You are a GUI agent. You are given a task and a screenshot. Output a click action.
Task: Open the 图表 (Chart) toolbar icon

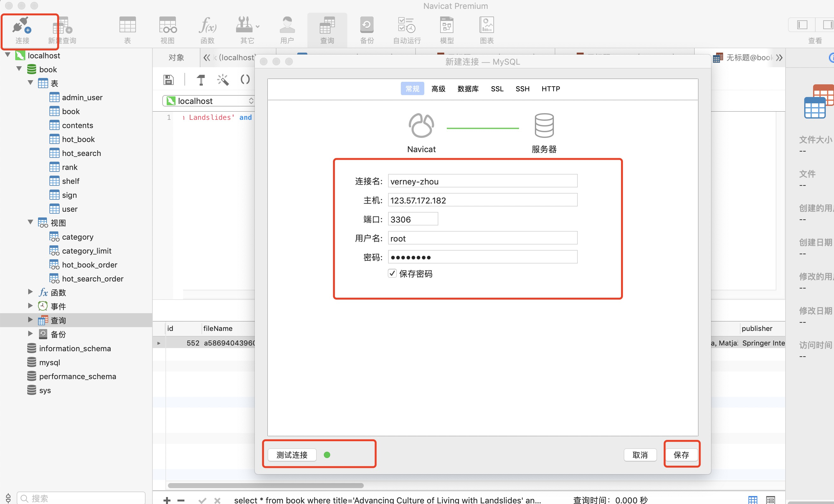[486, 25]
